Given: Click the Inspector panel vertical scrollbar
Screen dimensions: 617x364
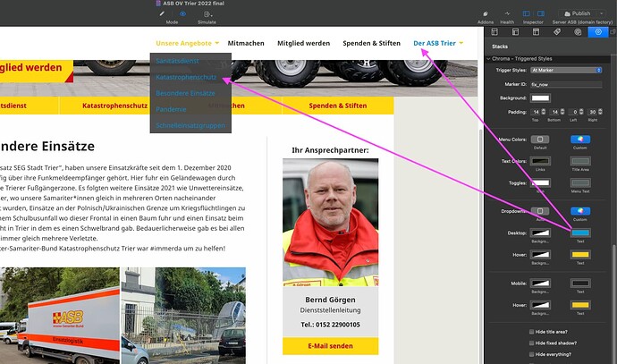Looking at the screenshot, I should (x=613, y=303).
